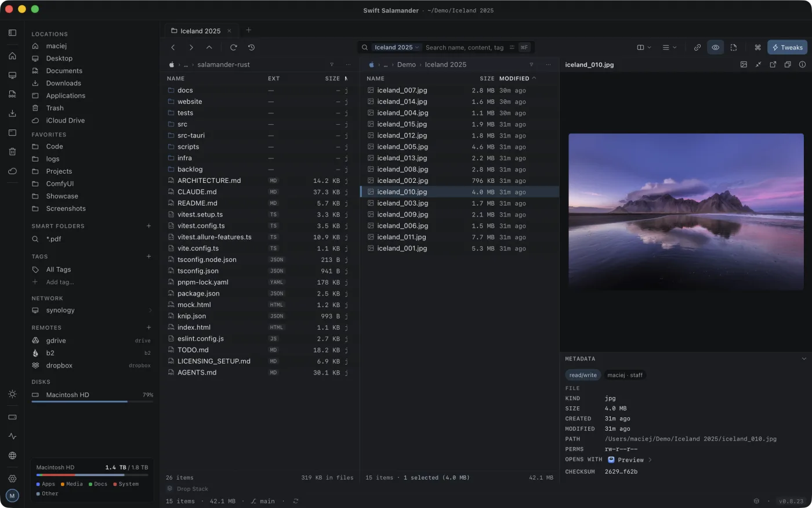Sort the left pane by the EXT column
812x508 pixels.
pos(274,78)
